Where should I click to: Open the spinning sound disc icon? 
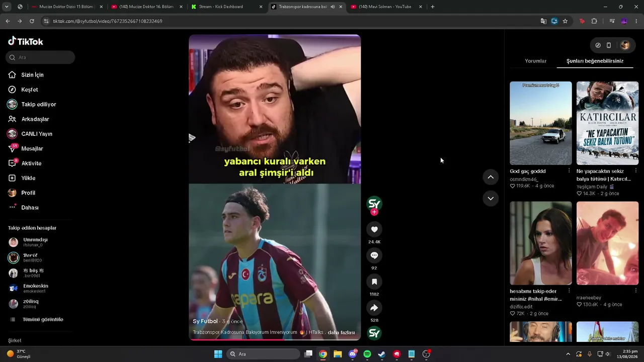click(374, 333)
